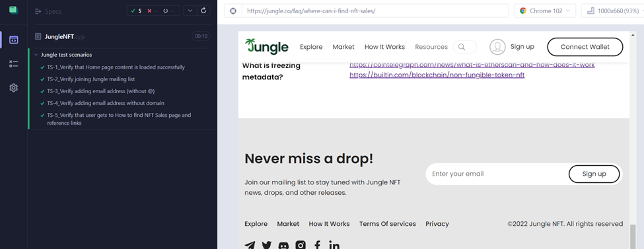
Task: Click the footer Terms Of services link
Action: click(387, 224)
